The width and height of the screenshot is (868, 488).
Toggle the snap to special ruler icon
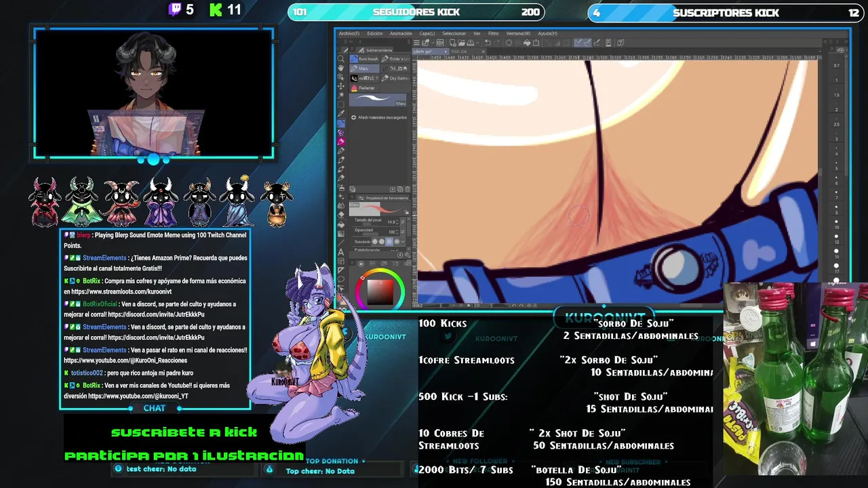pyautogui.click(x=587, y=43)
